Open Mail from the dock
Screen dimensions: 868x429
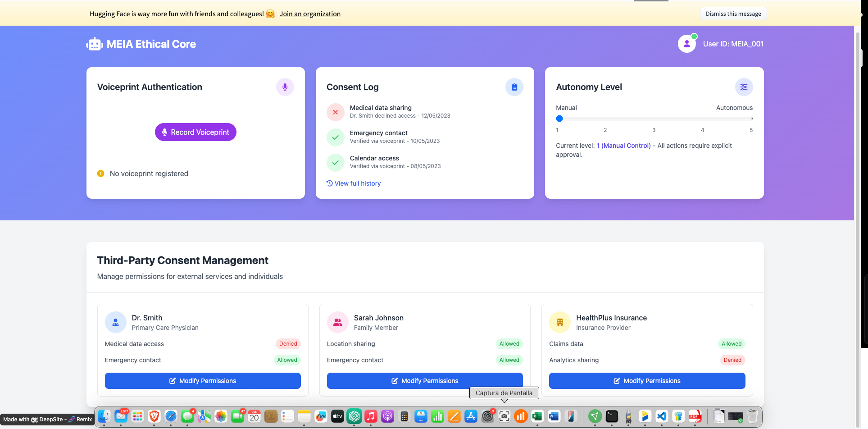coord(121,416)
